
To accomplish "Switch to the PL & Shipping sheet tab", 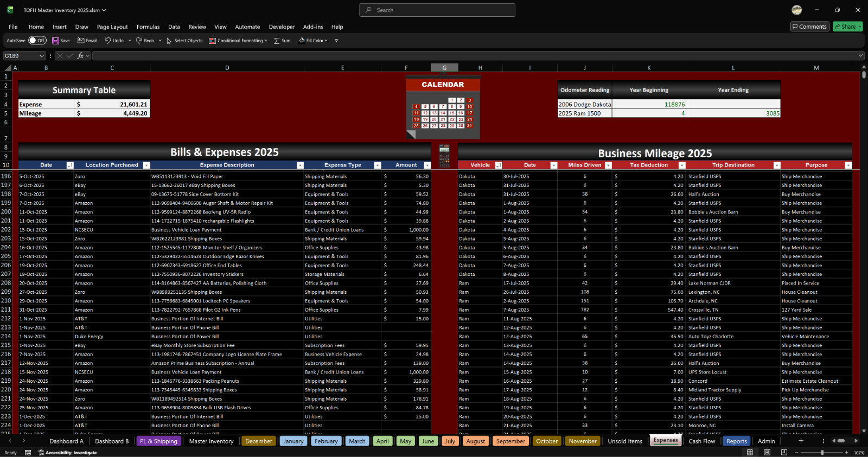I will pyautogui.click(x=158, y=441).
